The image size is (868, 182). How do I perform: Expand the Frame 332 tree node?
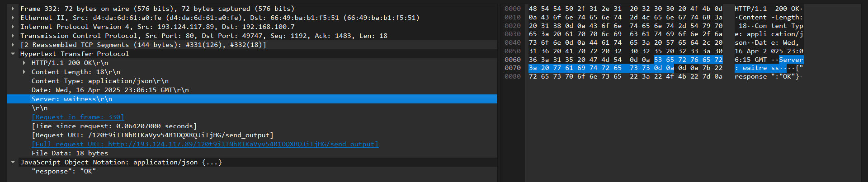(x=13, y=9)
